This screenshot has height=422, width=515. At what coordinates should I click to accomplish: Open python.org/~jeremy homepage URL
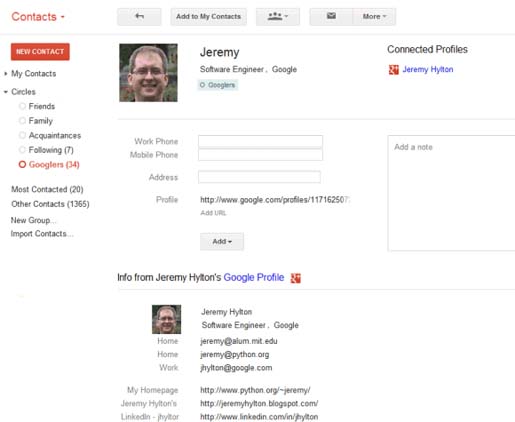(255, 390)
